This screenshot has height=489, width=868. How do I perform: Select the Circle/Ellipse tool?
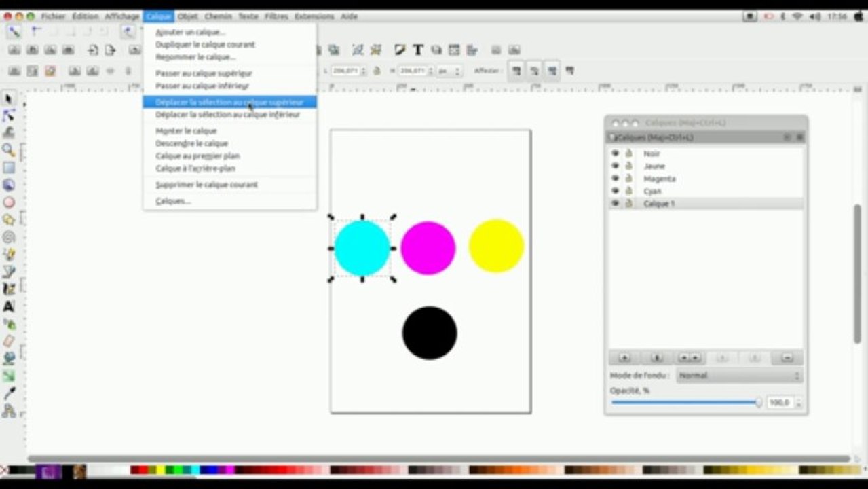click(x=9, y=202)
